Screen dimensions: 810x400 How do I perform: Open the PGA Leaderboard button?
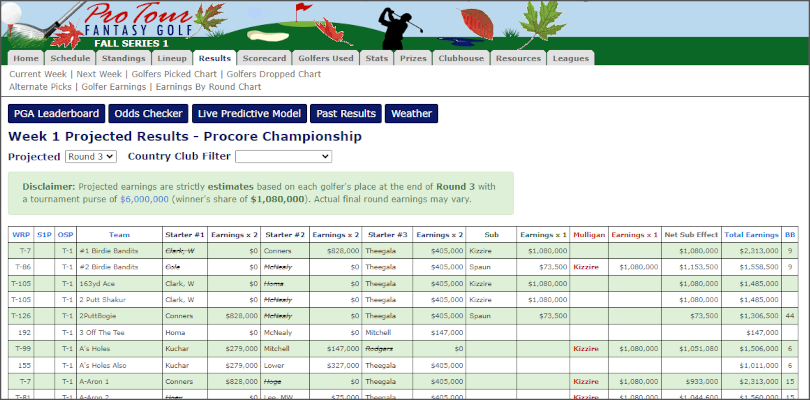[x=56, y=114]
